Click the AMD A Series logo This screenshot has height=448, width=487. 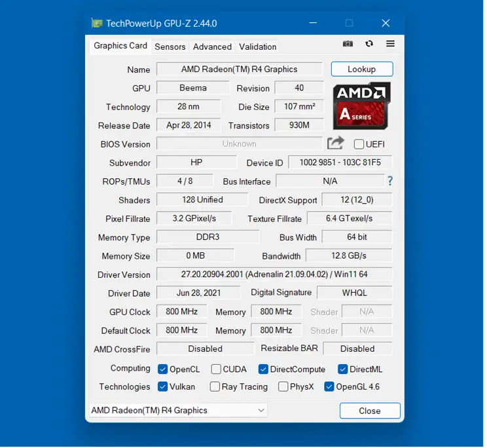coord(361,105)
